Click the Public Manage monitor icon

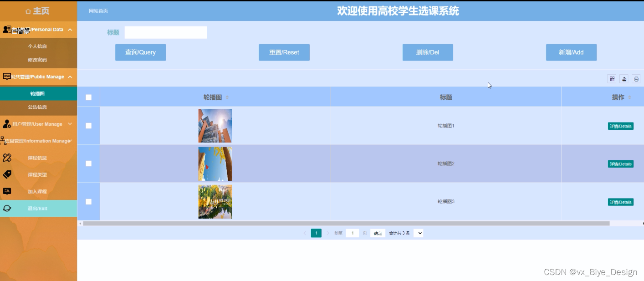pyautogui.click(x=6, y=77)
